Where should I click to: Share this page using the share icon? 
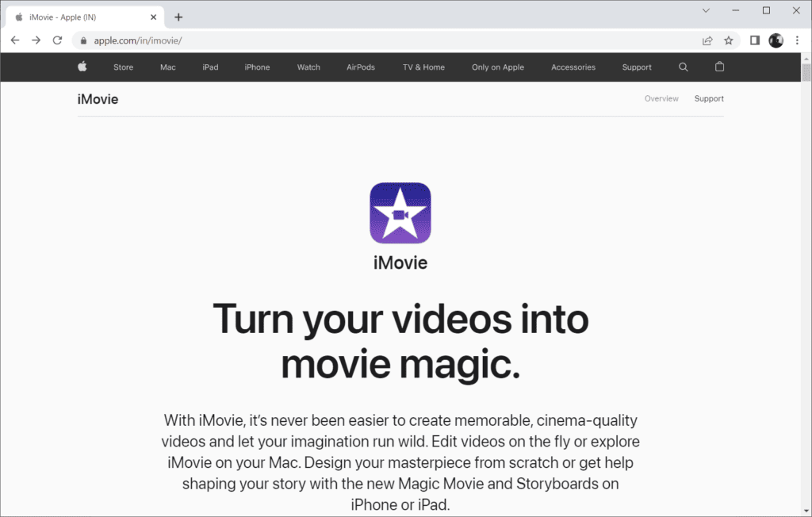point(707,40)
